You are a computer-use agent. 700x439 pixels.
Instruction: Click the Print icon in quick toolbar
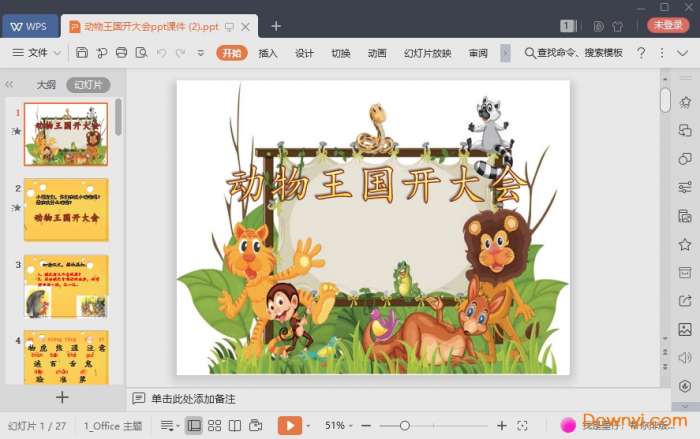pos(121,53)
